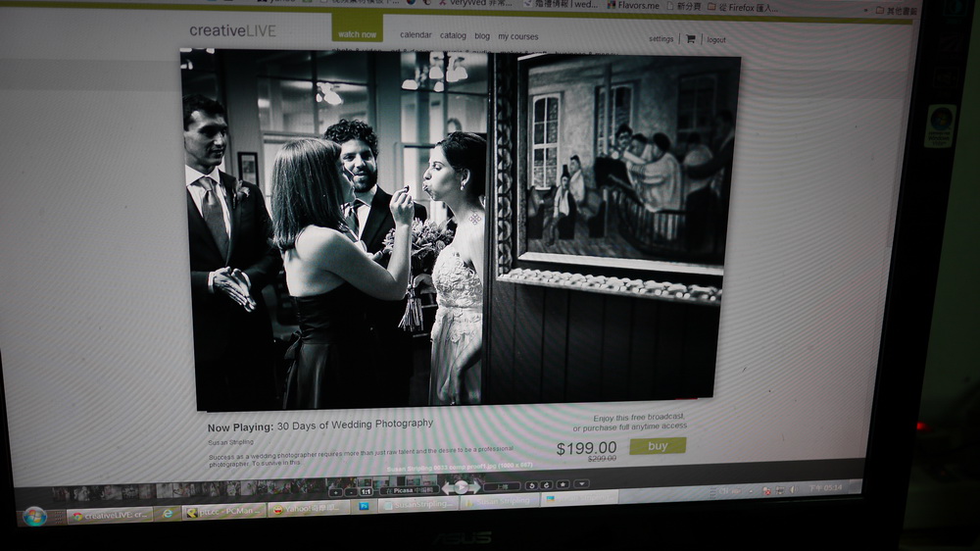This screenshot has height=551, width=980.
Task: Click the buy button
Action: (x=658, y=446)
